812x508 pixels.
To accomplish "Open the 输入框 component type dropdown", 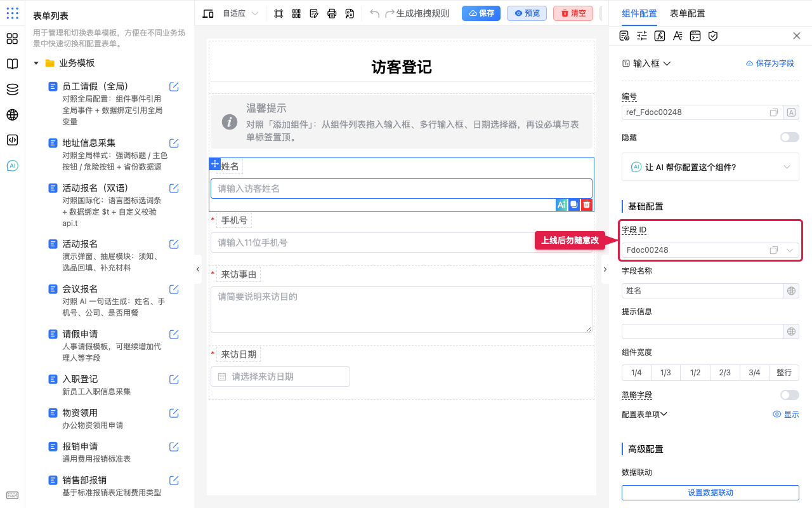I will (x=646, y=63).
